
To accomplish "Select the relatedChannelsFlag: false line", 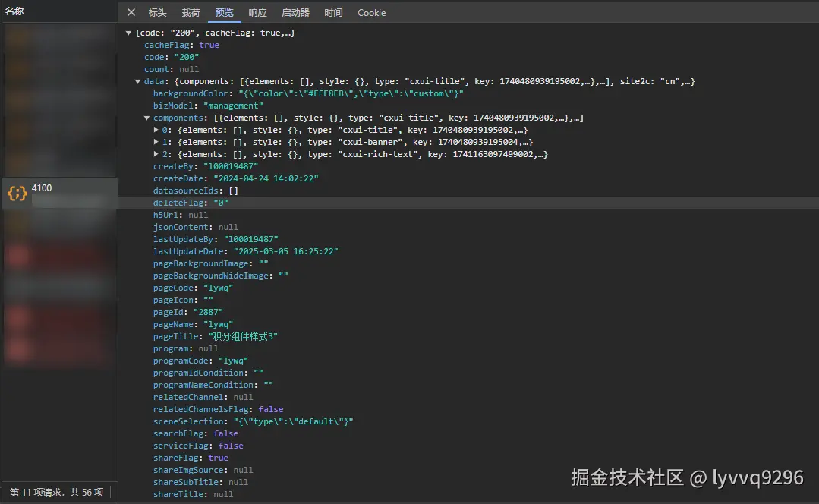I will [218, 409].
